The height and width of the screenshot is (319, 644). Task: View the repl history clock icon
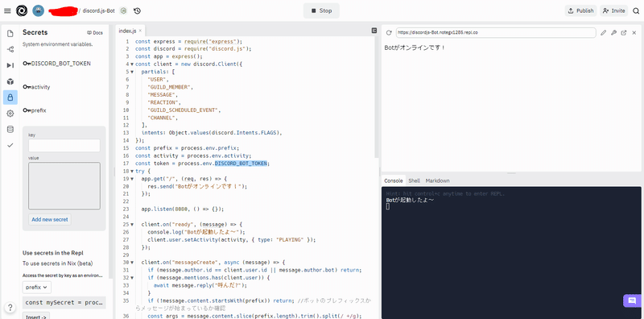pyautogui.click(x=137, y=10)
